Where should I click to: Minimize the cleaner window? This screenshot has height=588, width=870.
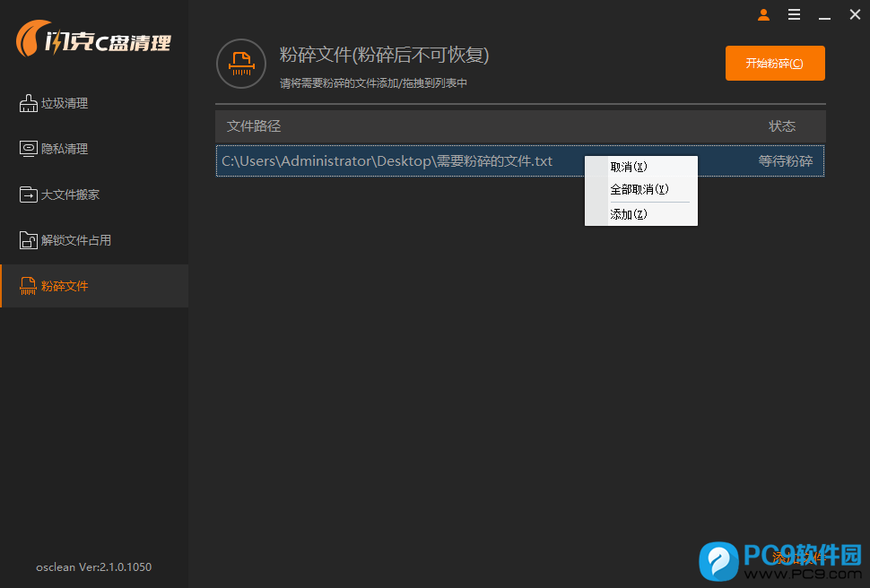coord(824,14)
